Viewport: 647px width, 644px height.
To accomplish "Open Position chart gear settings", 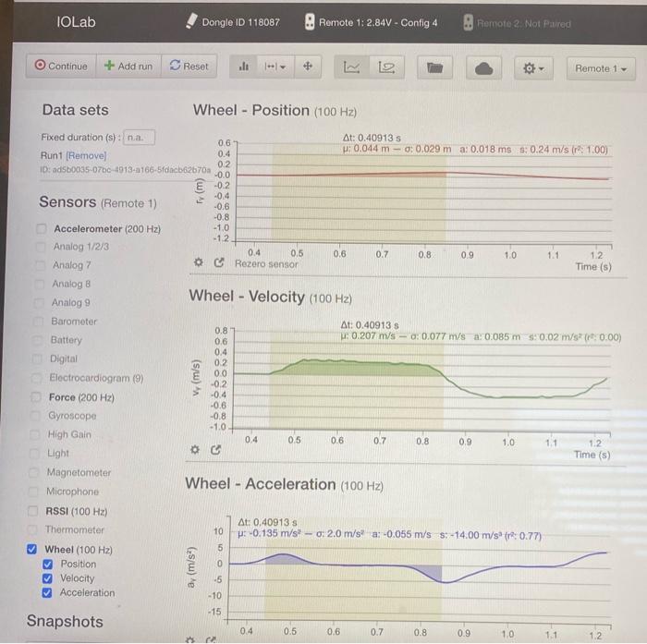I will pyautogui.click(x=199, y=262).
